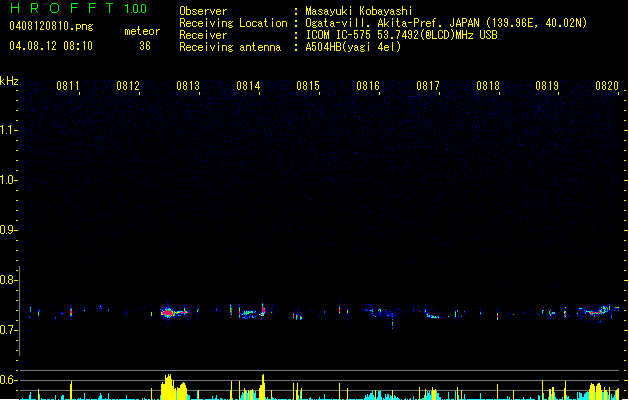Image resolution: width=629 pixels, height=400 pixels.
Task: Click the Receiving Location label
Action: [x=233, y=23]
